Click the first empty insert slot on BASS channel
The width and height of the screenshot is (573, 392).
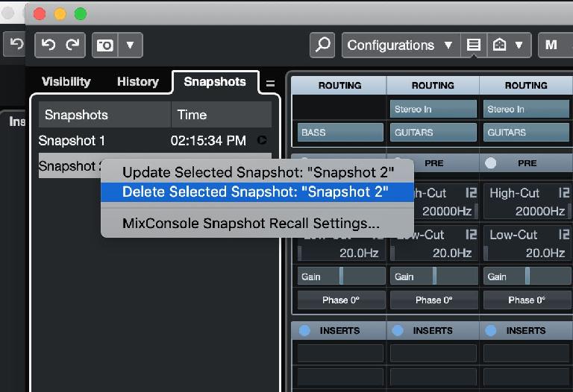click(340, 353)
